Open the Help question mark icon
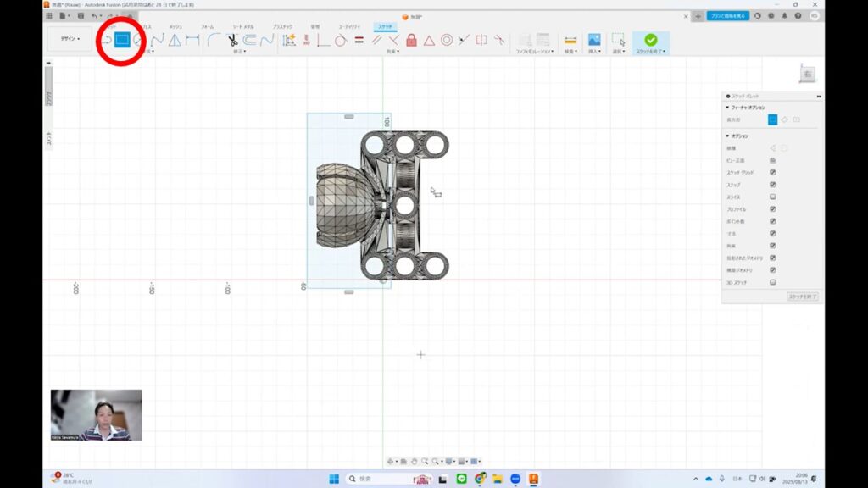Viewport: 868px width, 488px height. click(x=798, y=16)
